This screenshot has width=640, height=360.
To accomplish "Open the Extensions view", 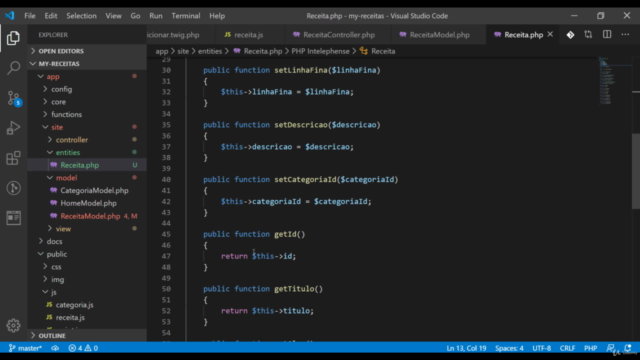I will [x=13, y=158].
